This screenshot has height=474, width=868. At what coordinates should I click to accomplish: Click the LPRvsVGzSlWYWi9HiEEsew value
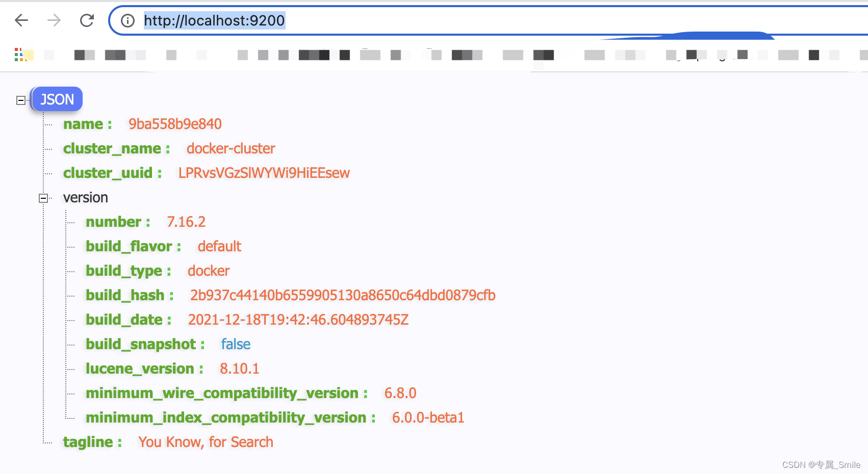click(x=264, y=173)
